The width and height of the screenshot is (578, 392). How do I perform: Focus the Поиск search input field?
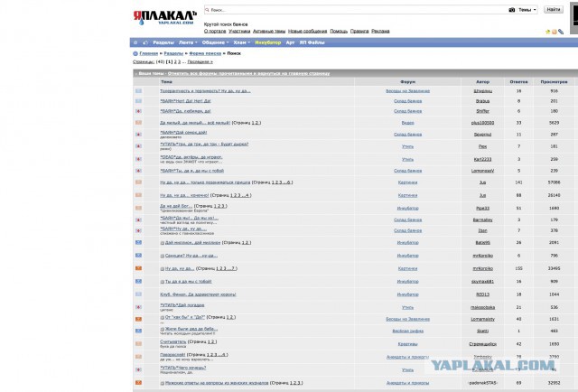(x=355, y=10)
